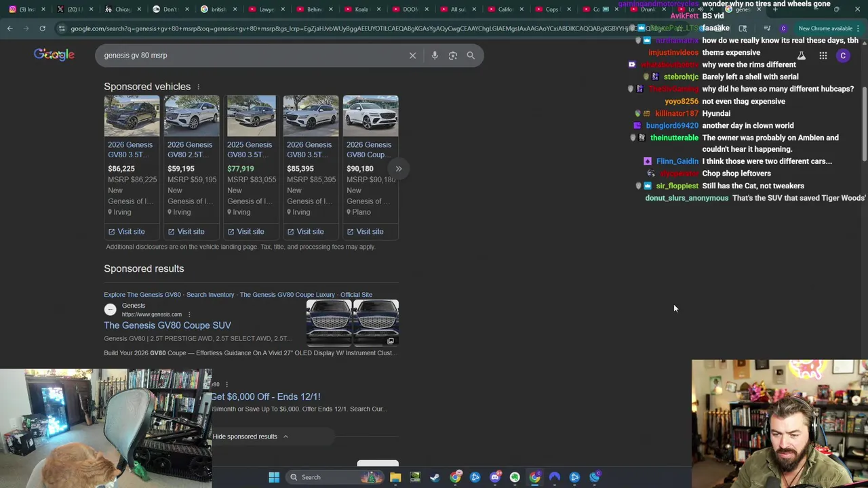Open the Get $6,000 Off - Ends 12/1 link
The image size is (868, 488).
pos(266,396)
